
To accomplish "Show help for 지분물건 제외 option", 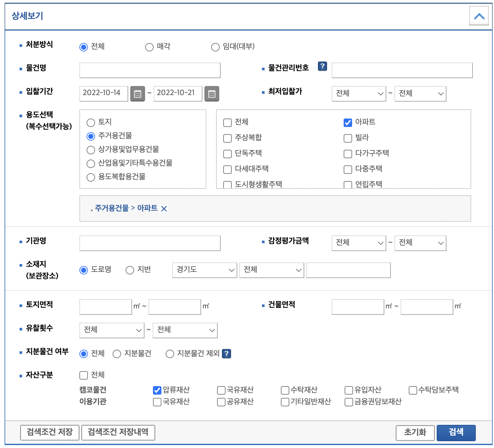I will pos(226,354).
